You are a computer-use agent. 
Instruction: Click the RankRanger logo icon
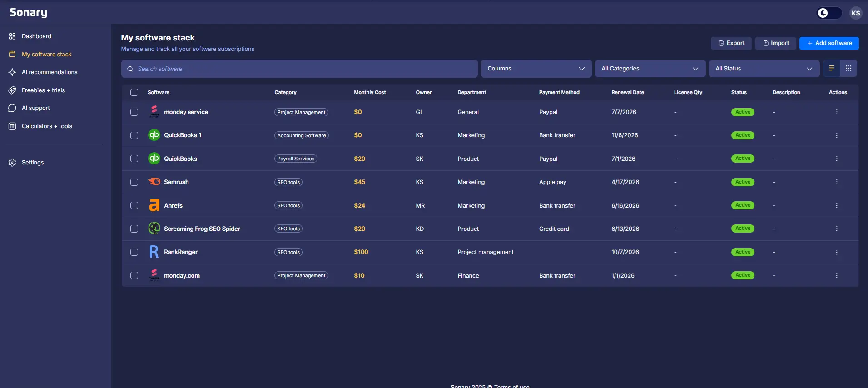click(x=154, y=252)
